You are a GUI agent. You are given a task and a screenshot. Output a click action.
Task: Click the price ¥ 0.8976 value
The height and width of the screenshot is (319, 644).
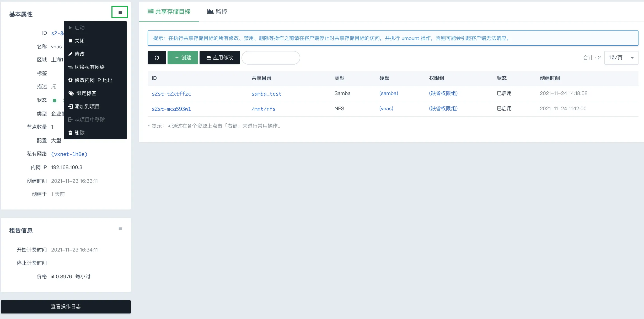pyautogui.click(x=61, y=276)
